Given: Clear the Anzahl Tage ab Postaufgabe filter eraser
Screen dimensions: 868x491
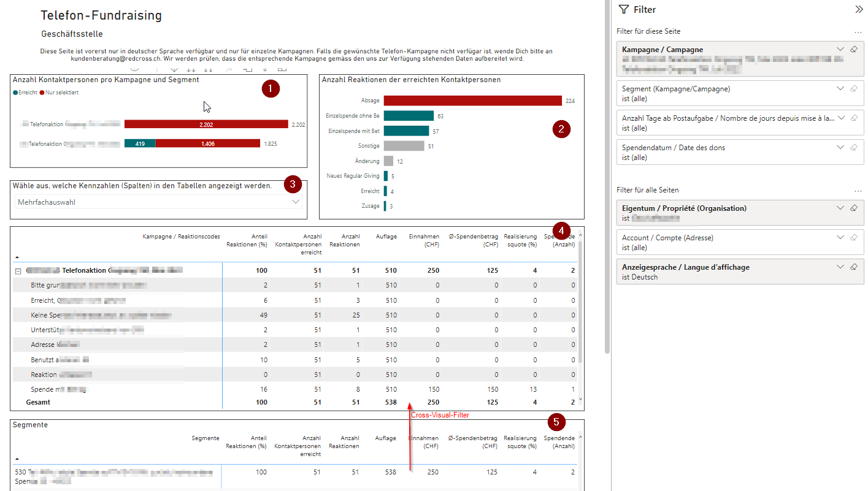Looking at the screenshot, I should 853,118.
